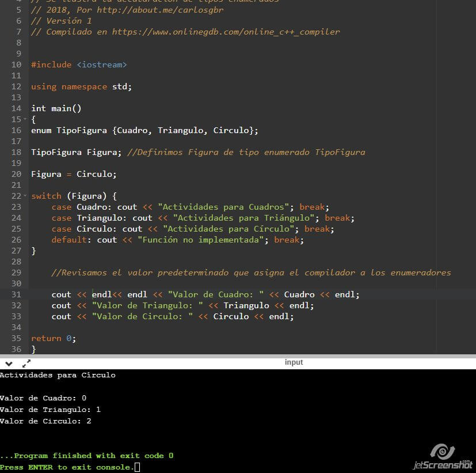Click the 'Valor de Cuadro' cout line
Viewport: 476px width, 473px height.
click(205, 294)
